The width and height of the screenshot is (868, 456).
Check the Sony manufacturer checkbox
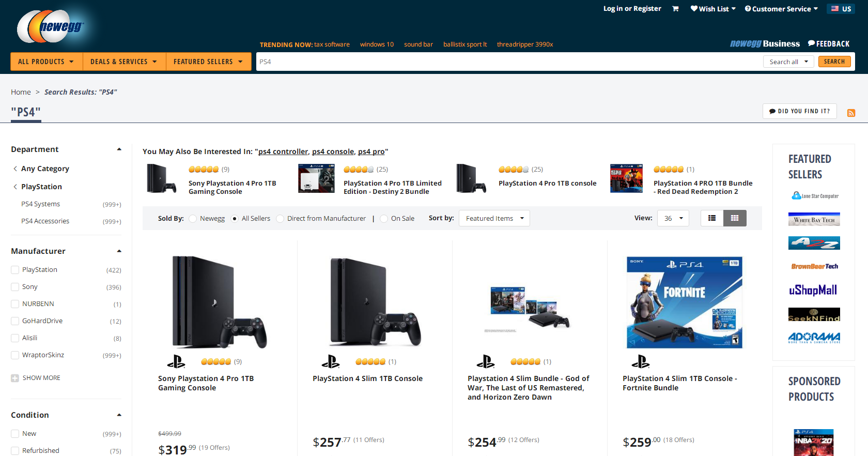tap(15, 287)
